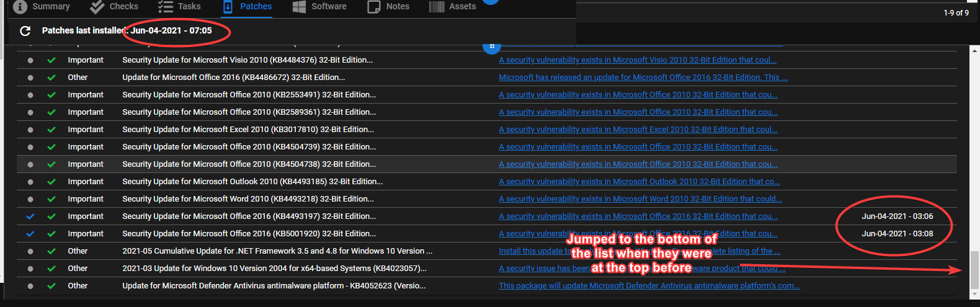Screen dimensions: 980x307
Task: Click status dot for .NET Framework Cumulative Update row
Action: coord(30,251)
